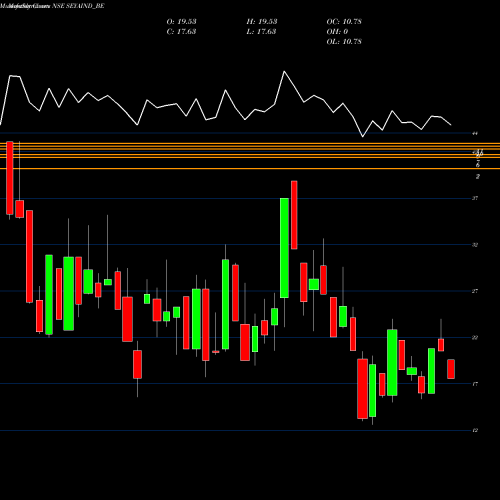Click the 37 price axis label
The width and height of the screenshot is (500, 500).
point(475,198)
